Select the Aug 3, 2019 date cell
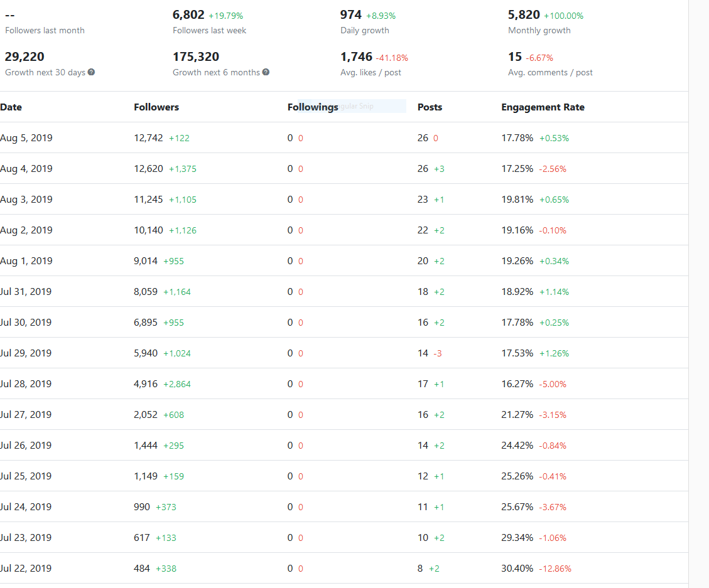Image resolution: width=709 pixels, height=588 pixels. coord(26,200)
